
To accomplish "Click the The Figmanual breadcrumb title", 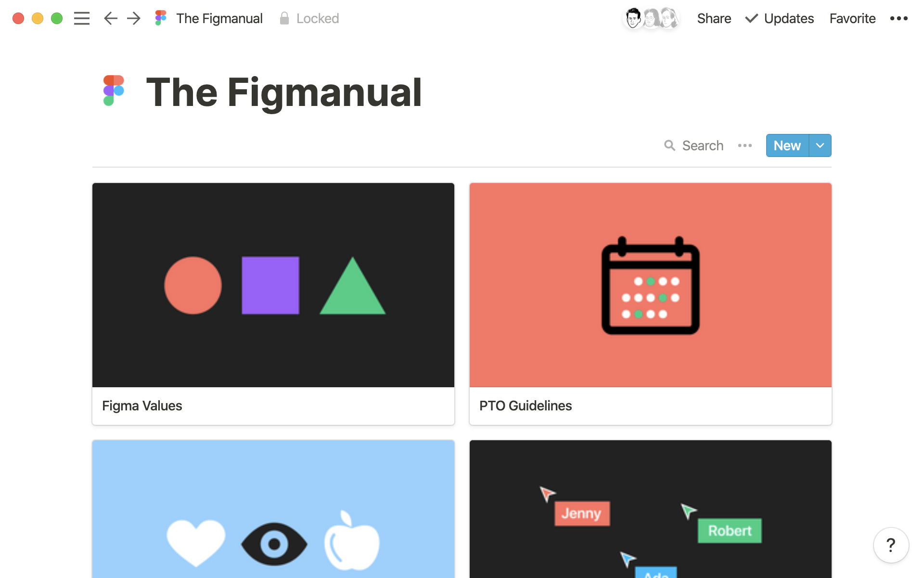I will tap(219, 18).
